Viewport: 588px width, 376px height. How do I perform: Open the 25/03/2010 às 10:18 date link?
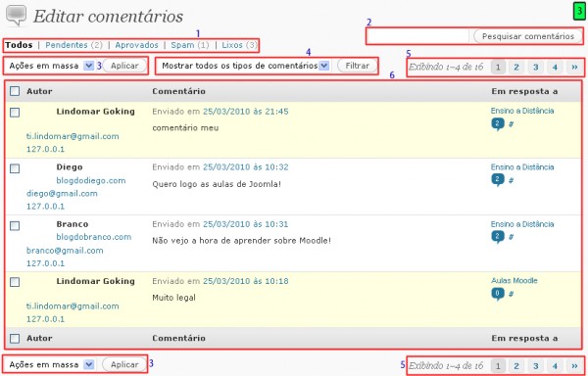[x=246, y=281]
